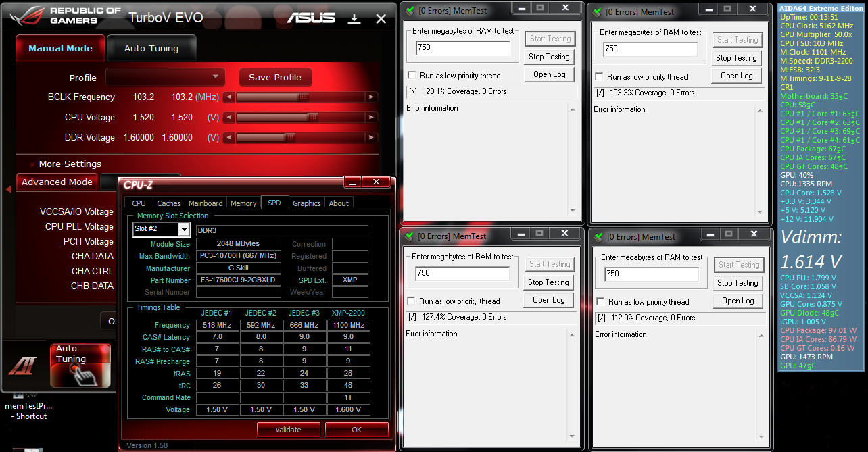Open the Caches tab in CPU-Z
The image size is (868, 452).
pyautogui.click(x=169, y=203)
